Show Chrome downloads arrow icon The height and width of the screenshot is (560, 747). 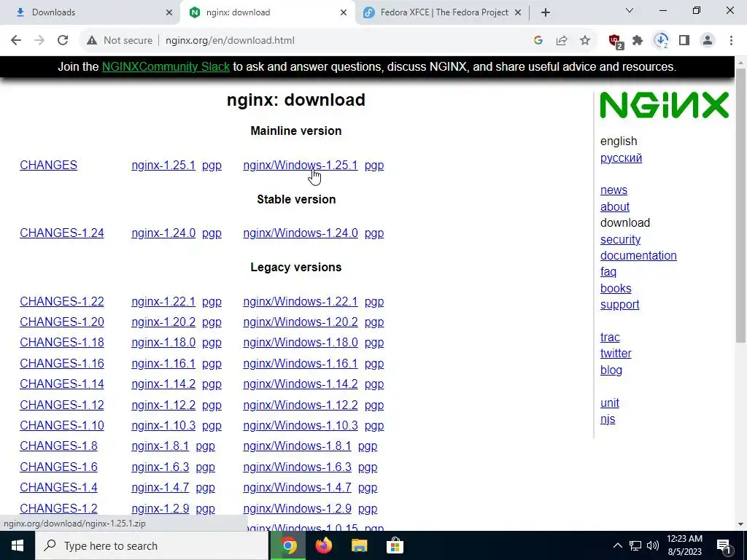click(x=661, y=41)
